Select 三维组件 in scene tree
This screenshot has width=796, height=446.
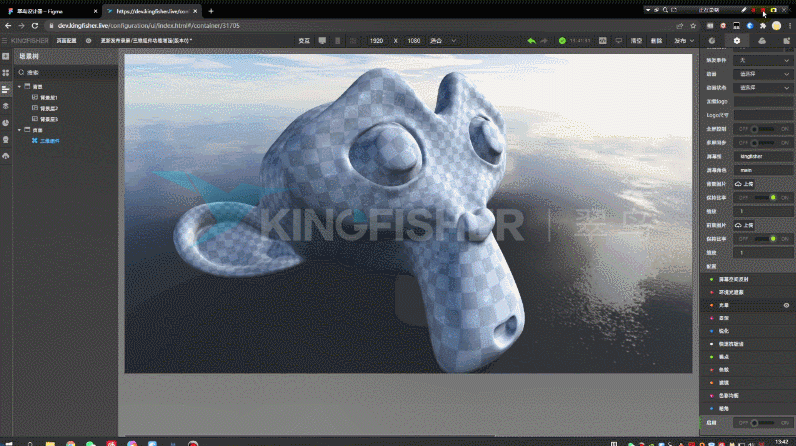coord(49,141)
